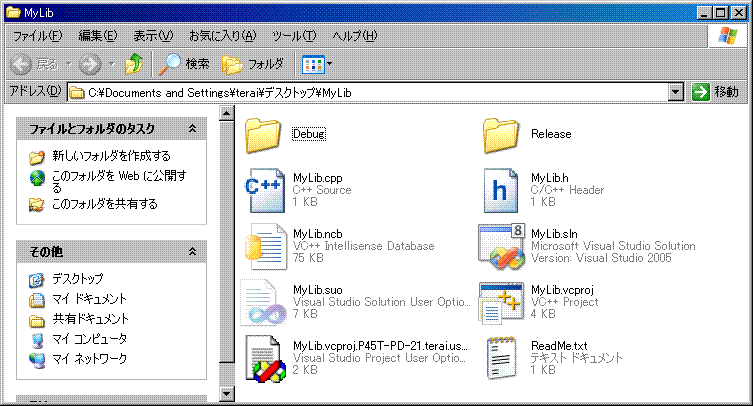753x406 pixels.
Task: Collapse the その他 panel
Action: 192,251
